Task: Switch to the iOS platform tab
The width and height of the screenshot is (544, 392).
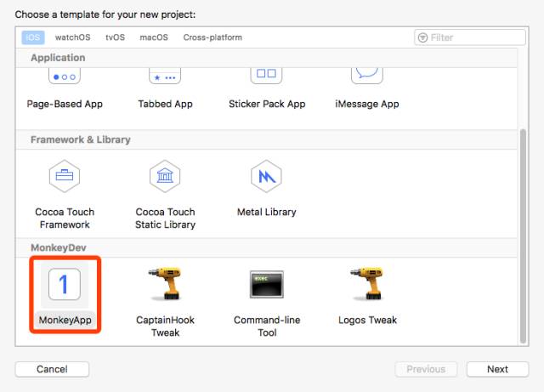Action: [x=33, y=37]
